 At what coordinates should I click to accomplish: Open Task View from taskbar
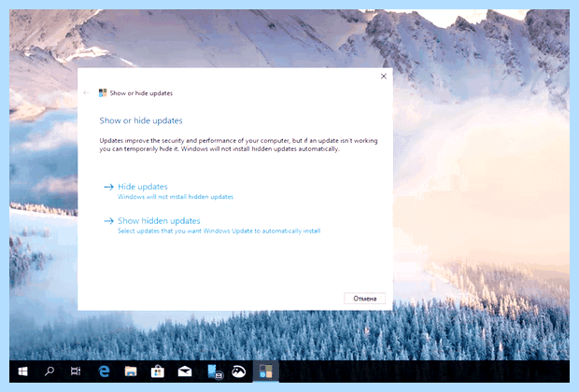pos(76,371)
